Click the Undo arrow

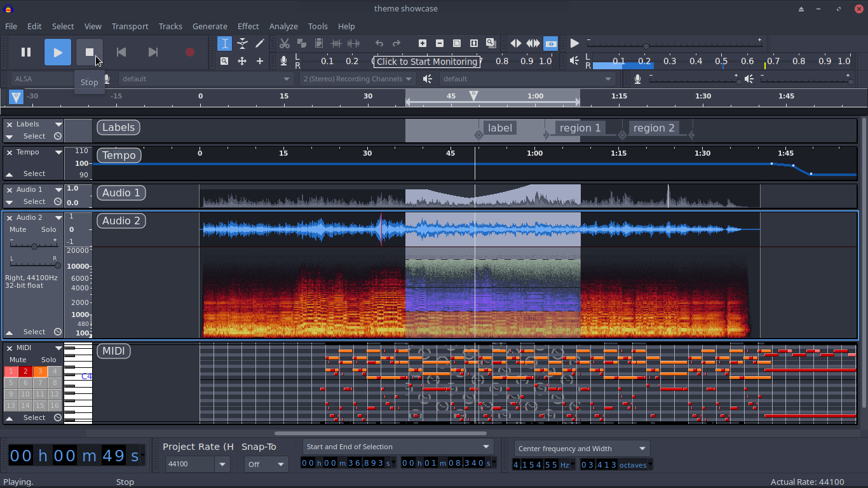tap(379, 43)
